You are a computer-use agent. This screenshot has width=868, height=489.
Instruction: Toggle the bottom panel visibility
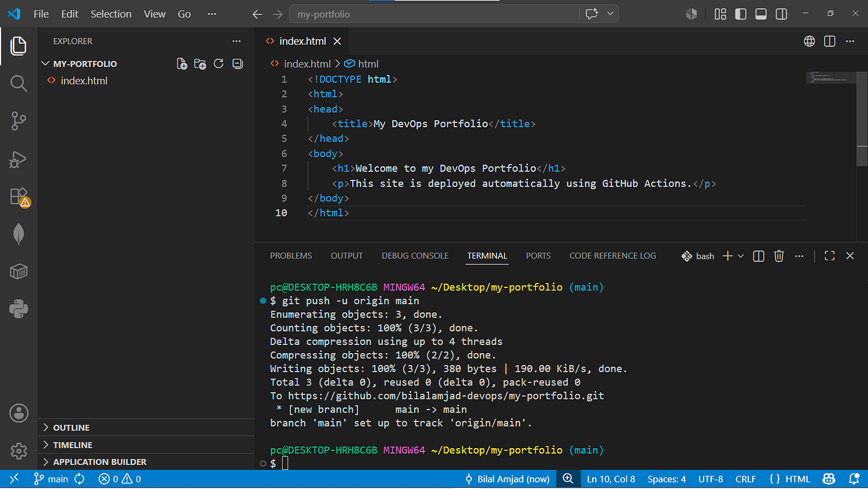click(x=761, y=14)
